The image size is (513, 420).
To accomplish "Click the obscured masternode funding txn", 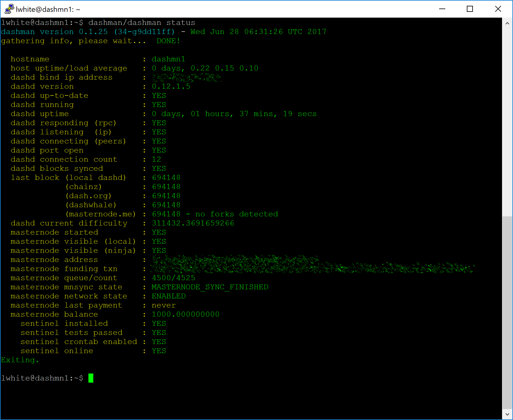I will [x=312, y=268].
